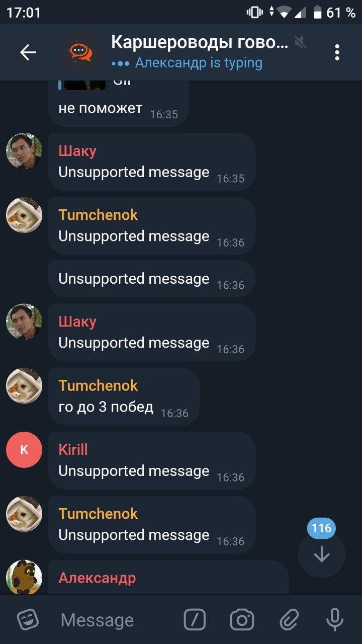Open the Kirill red K avatar

pyautogui.click(x=24, y=450)
